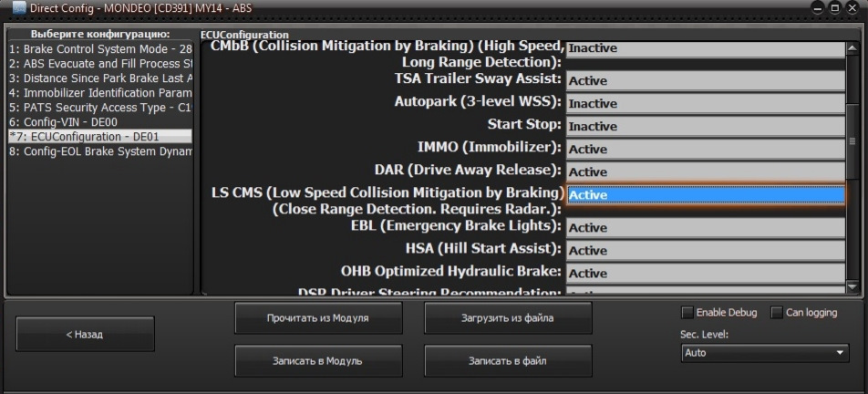Image resolution: width=868 pixels, height=394 pixels.
Task: Click the Start Stop label
Action: click(x=524, y=125)
